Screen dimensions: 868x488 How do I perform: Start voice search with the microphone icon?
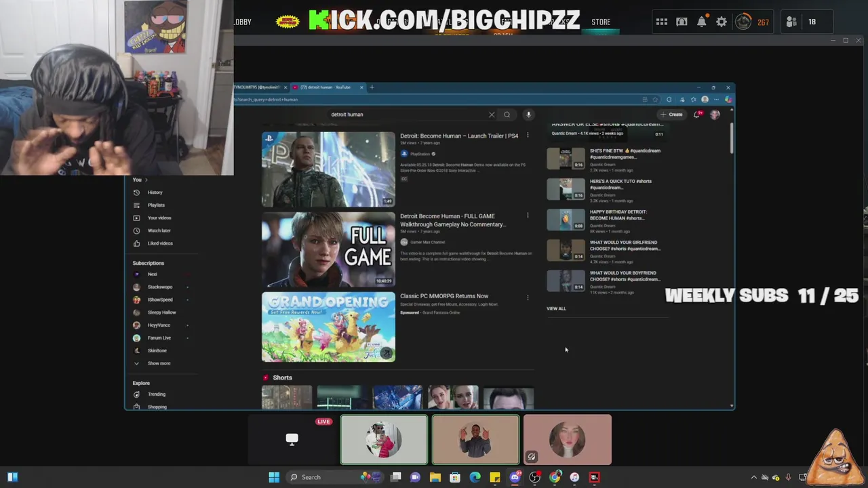[528, 115]
